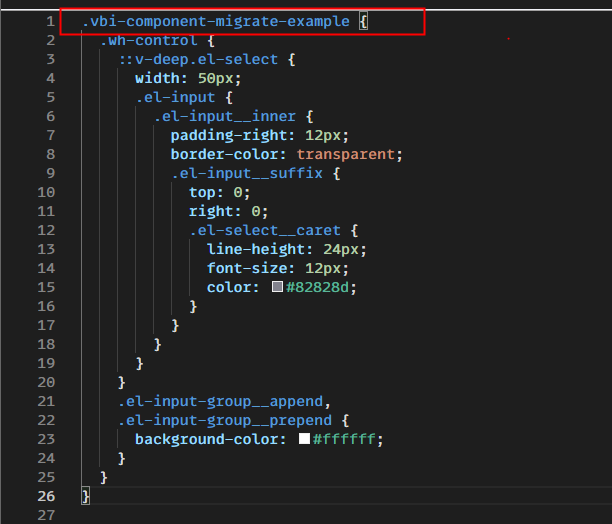Image resolution: width=612 pixels, height=524 pixels.
Task: Click line number 27 in gutter
Action: pyautogui.click(x=46, y=515)
